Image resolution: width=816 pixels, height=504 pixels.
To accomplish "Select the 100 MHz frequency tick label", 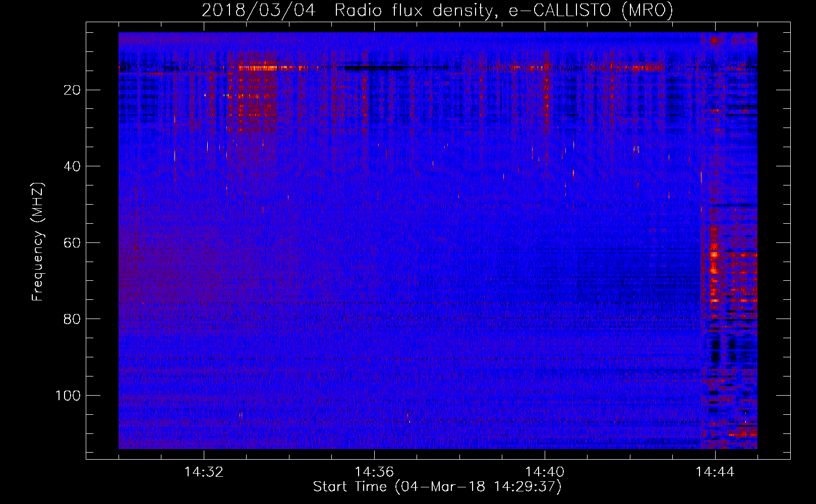I will [x=68, y=396].
